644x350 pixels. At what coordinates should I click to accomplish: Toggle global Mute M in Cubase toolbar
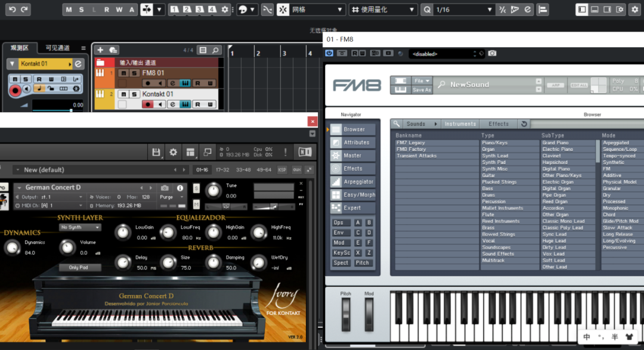[x=69, y=10]
